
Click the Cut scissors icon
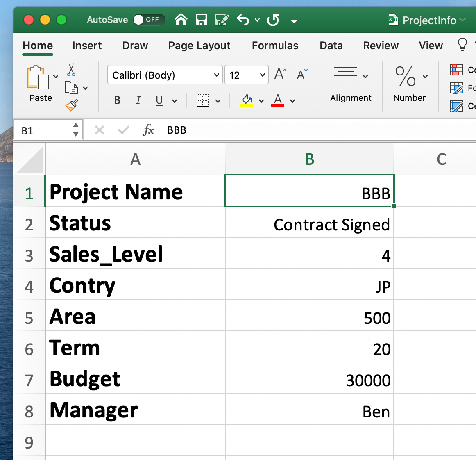point(71,70)
